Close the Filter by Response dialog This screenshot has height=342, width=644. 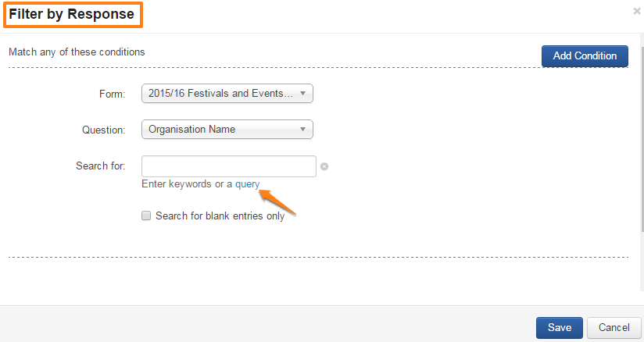click(637, 12)
